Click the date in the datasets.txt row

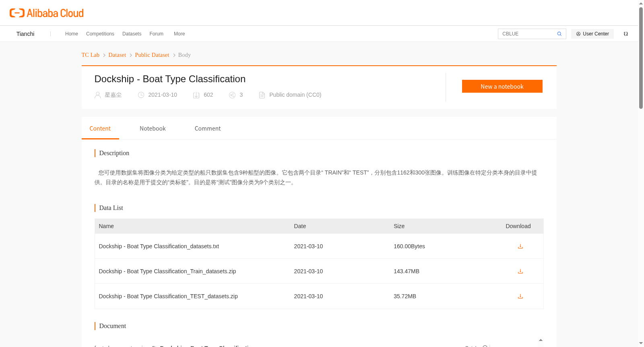308,246
